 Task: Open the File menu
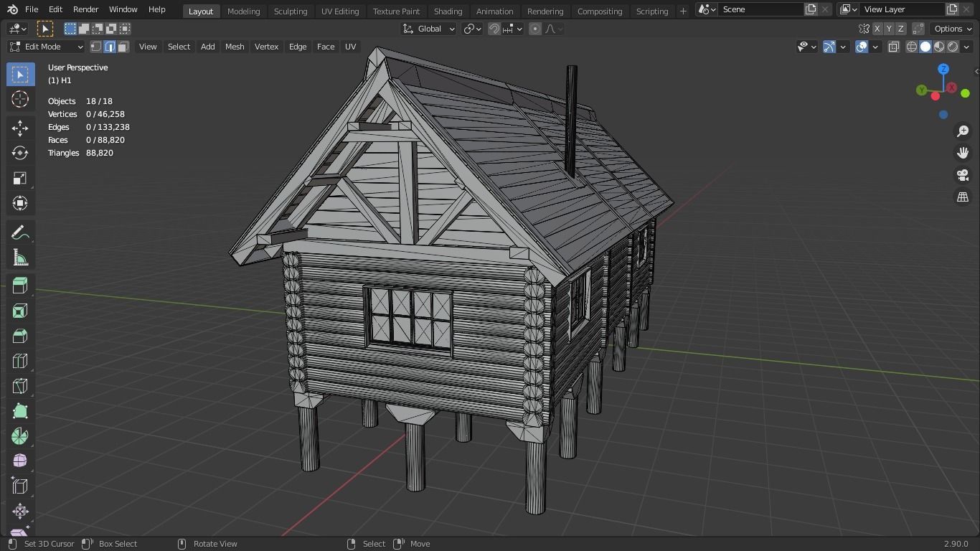click(32, 9)
